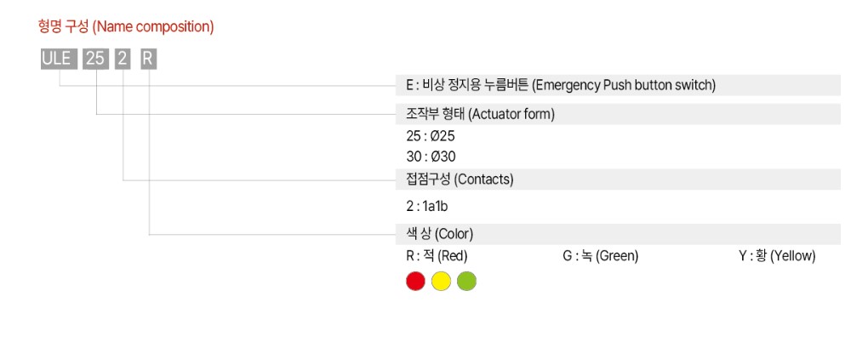Screen dimensions: 868x342
Task: Click the Actuator form header row
Action: pyautogui.click(x=618, y=114)
